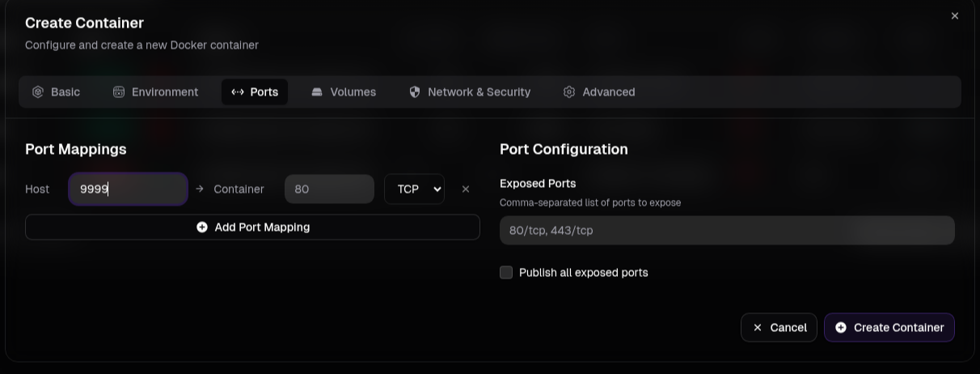The width and height of the screenshot is (980, 374).
Task: Click the Volumes drive icon
Action: pos(317,92)
